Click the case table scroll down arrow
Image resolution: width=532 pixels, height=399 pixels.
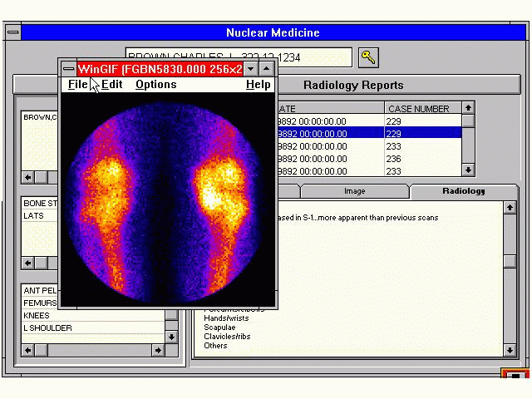pyautogui.click(x=468, y=170)
